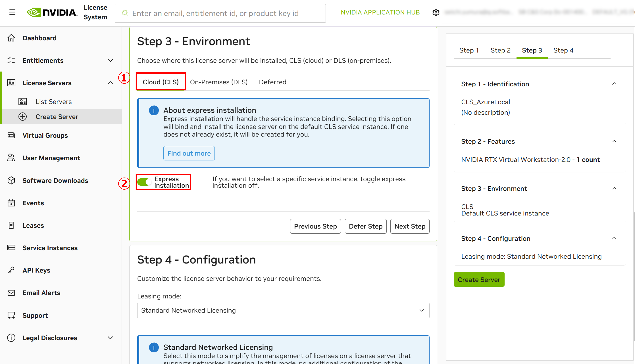
Task: Click the Legal Disclosures info icon
Action: coord(11,338)
